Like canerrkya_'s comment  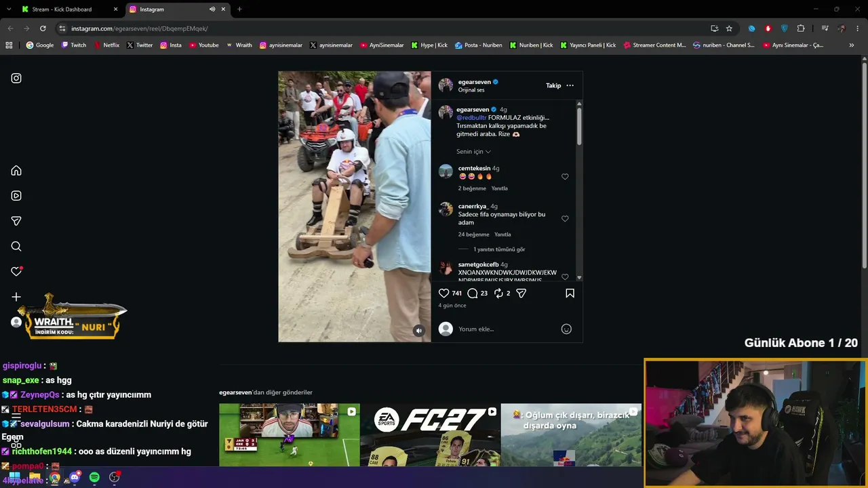point(565,219)
